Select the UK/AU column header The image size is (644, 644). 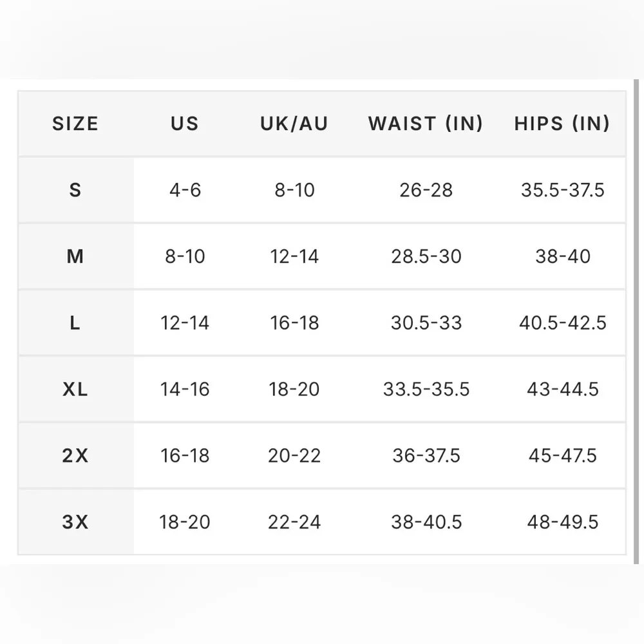point(294,124)
